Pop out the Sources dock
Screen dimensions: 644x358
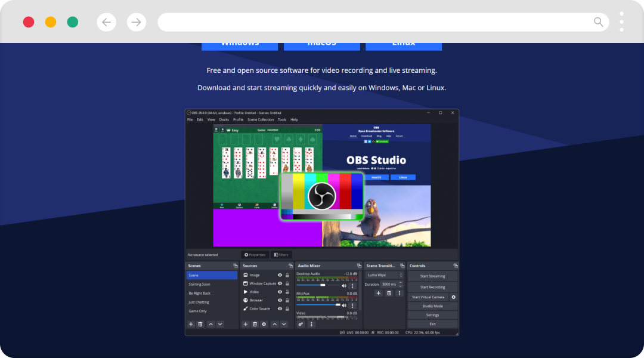click(x=290, y=266)
